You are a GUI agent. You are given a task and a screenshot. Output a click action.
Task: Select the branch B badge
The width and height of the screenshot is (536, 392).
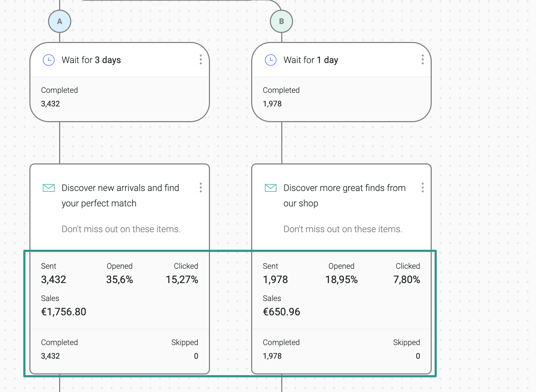pos(281,21)
